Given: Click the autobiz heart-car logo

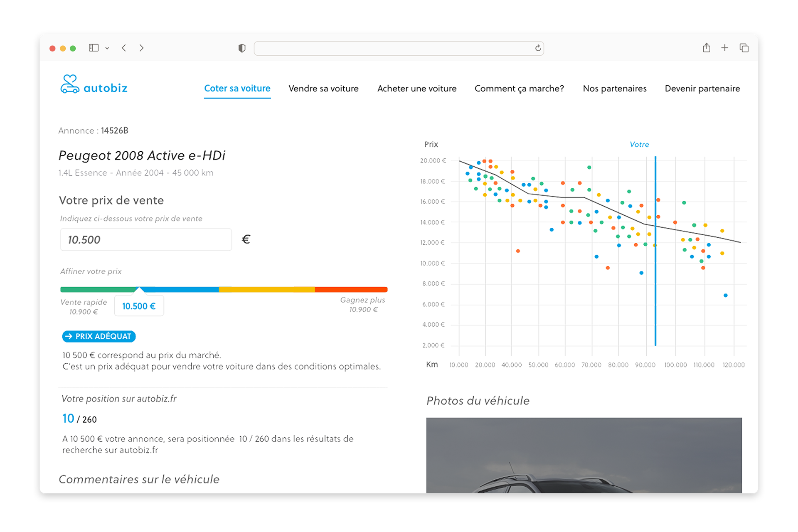Looking at the screenshot, I should coord(70,84).
